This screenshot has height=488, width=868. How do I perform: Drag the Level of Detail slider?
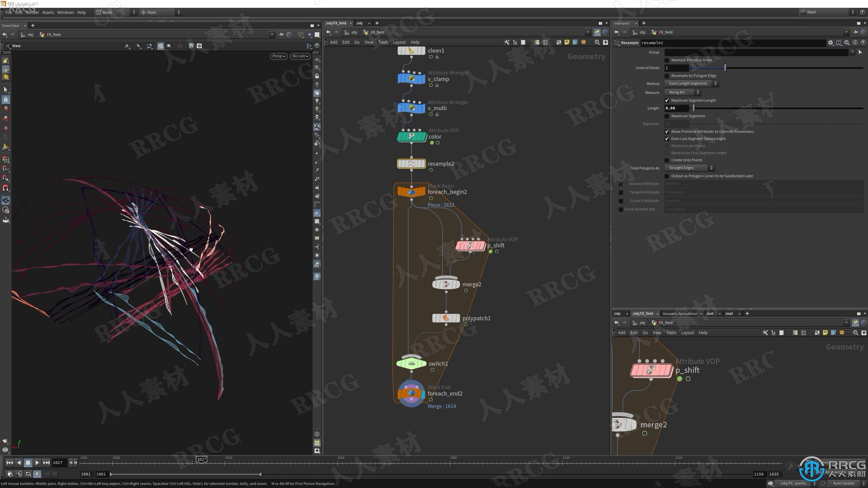point(725,67)
